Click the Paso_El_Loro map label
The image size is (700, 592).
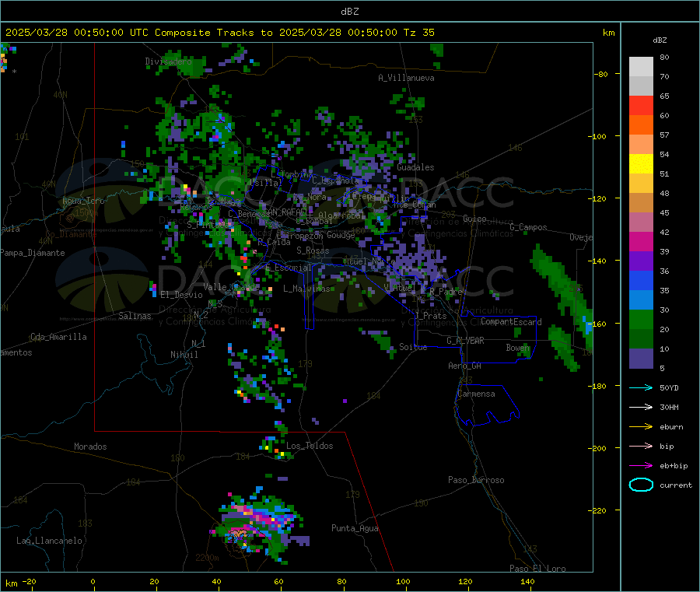[537, 569]
